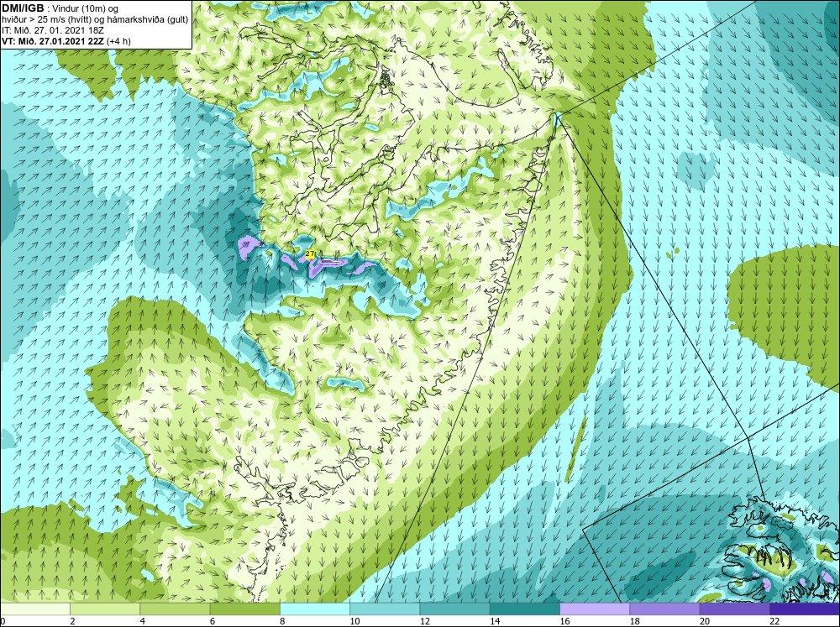The width and height of the screenshot is (840, 627).
Task: Select the teal swatch between 10 and 12
Action: point(385,609)
